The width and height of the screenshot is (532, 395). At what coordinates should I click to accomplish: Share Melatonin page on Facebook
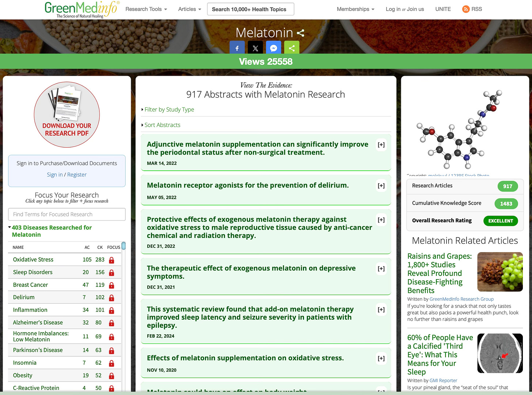click(x=237, y=48)
